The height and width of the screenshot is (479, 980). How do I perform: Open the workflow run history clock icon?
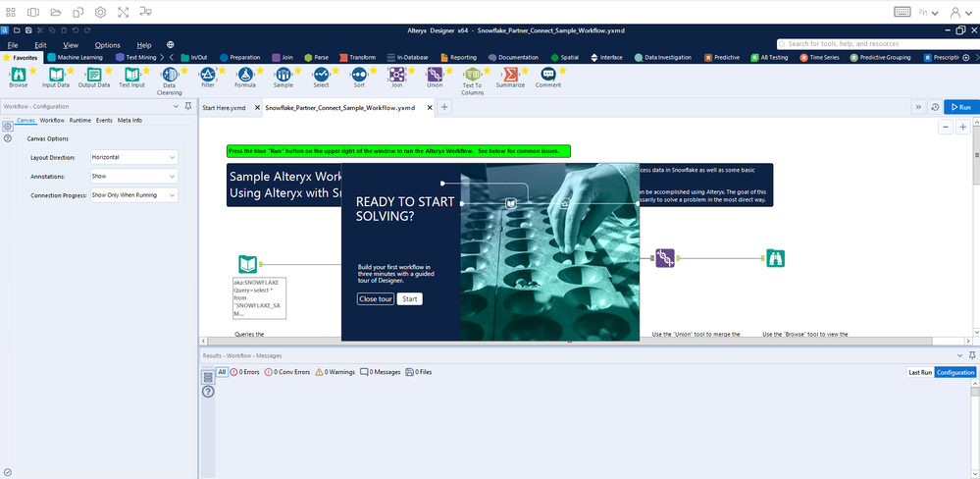pos(935,107)
